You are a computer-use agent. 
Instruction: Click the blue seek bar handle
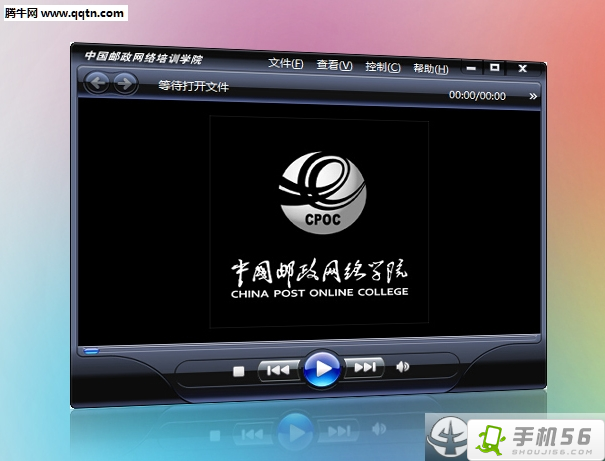point(91,351)
